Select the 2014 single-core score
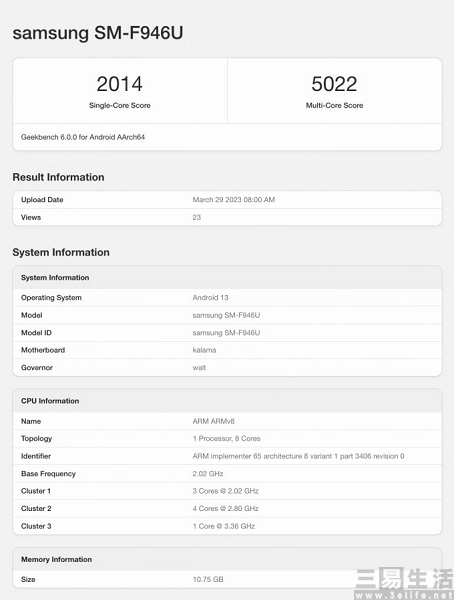This screenshot has height=600, width=454. pos(119,84)
